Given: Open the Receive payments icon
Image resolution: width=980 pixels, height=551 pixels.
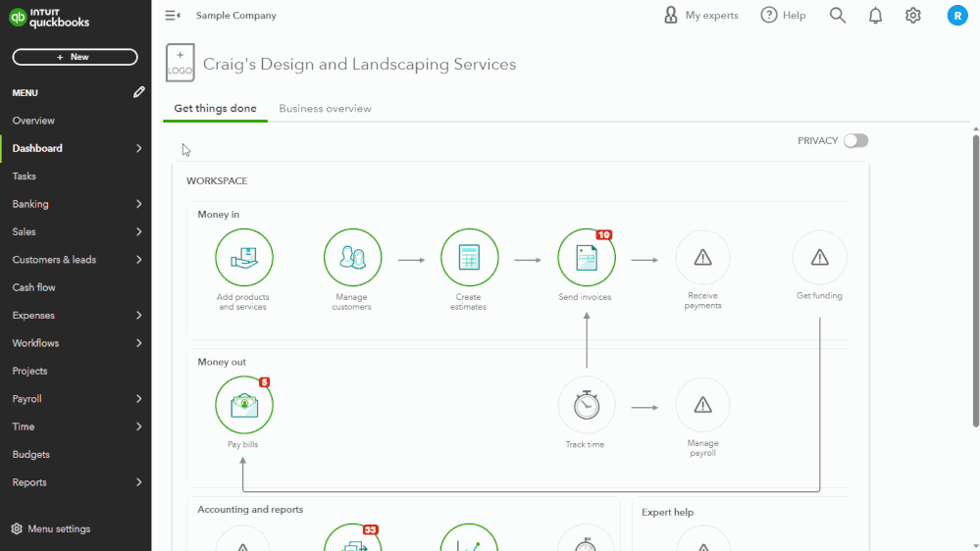Looking at the screenshot, I should [702, 258].
